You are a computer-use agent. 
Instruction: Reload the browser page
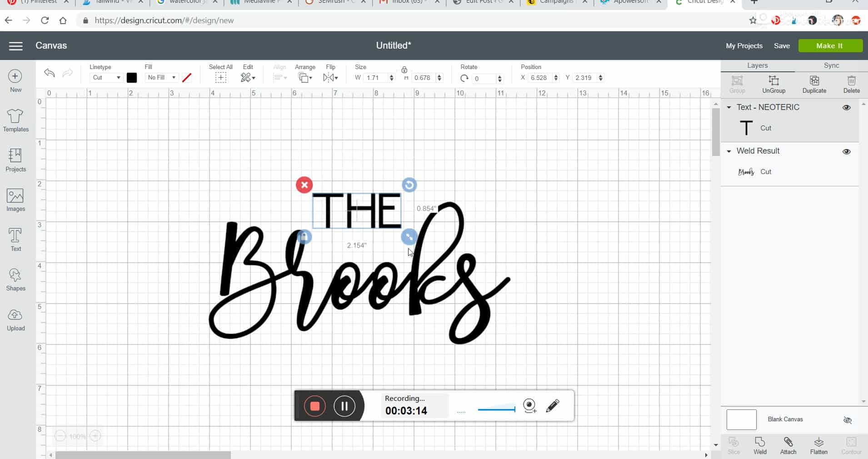coord(45,20)
